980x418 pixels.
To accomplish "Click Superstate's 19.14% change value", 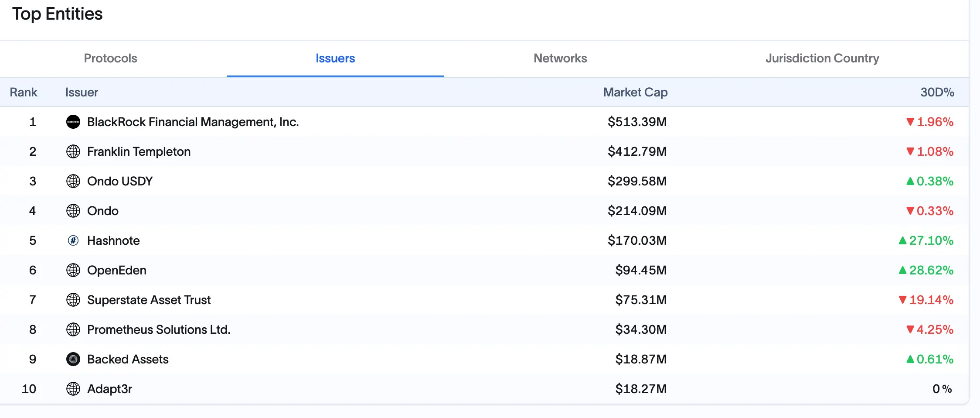I will coord(926,300).
